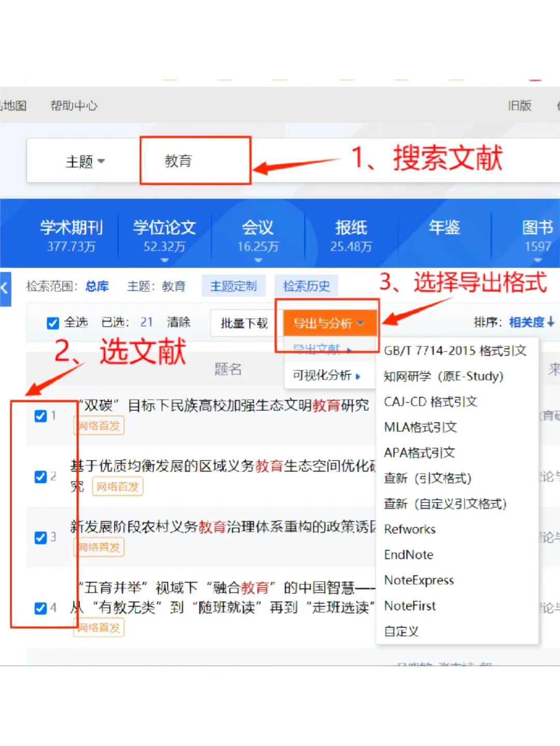The image size is (560, 746).
Task: Expand the 可视化分析 submenu
Action: [327, 375]
